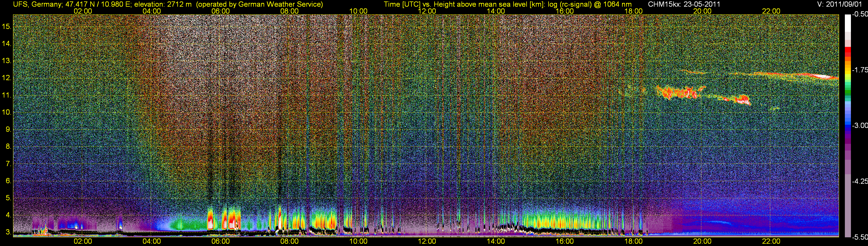Click the -1.75 colorbar value label
The height and width of the screenshot is (246, 868).
tap(860, 70)
